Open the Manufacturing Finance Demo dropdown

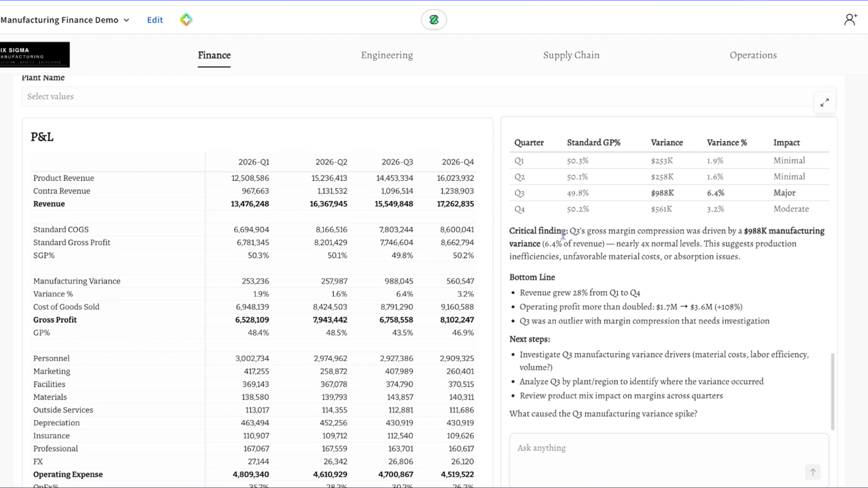(65, 20)
